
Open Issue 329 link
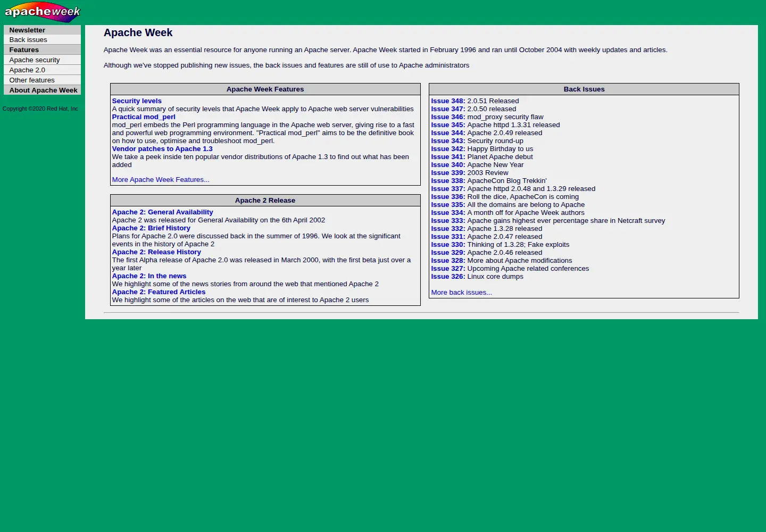coord(448,253)
